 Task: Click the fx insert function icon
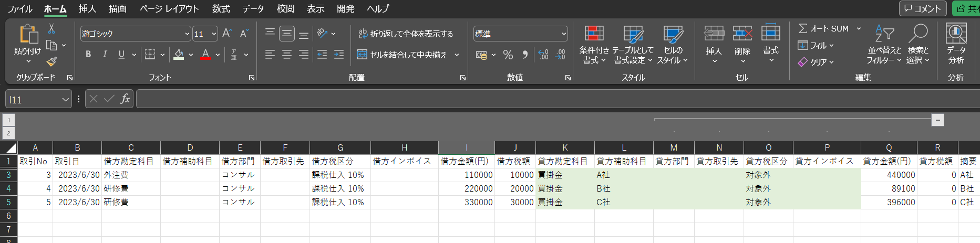125,99
